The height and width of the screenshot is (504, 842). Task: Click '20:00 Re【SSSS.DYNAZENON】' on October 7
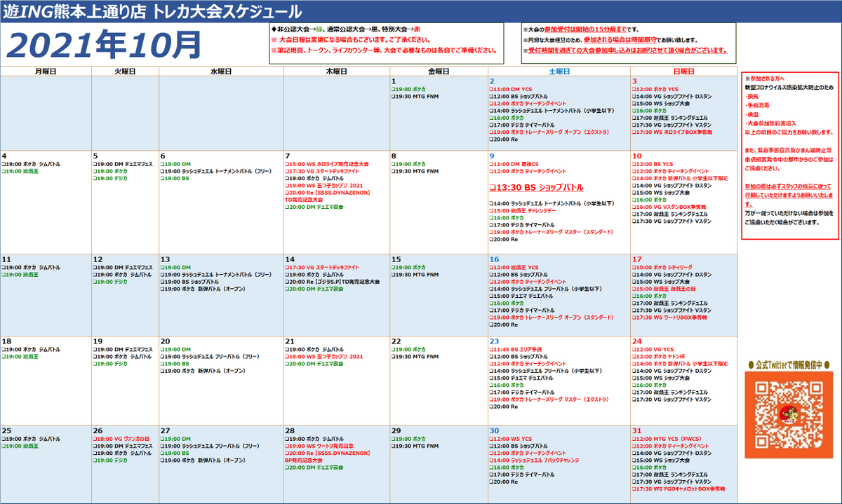pos(327,191)
